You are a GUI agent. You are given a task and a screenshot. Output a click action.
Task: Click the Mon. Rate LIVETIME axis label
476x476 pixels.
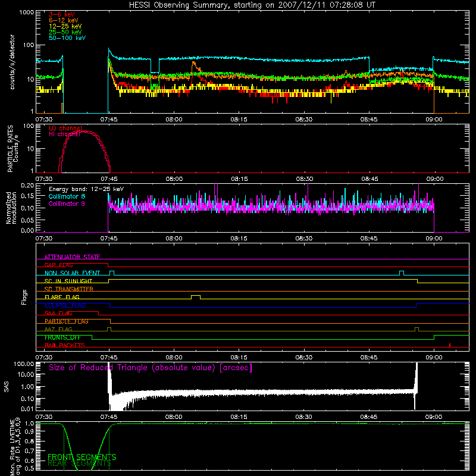[15, 447]
